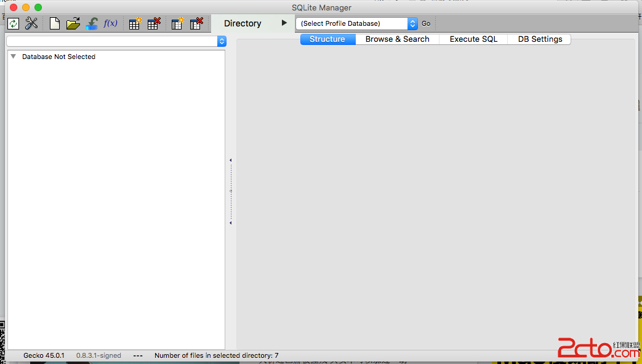642x364 pixels.
Task: Open user-defined functions f(x) icon
Action: [x=111, y=23]
